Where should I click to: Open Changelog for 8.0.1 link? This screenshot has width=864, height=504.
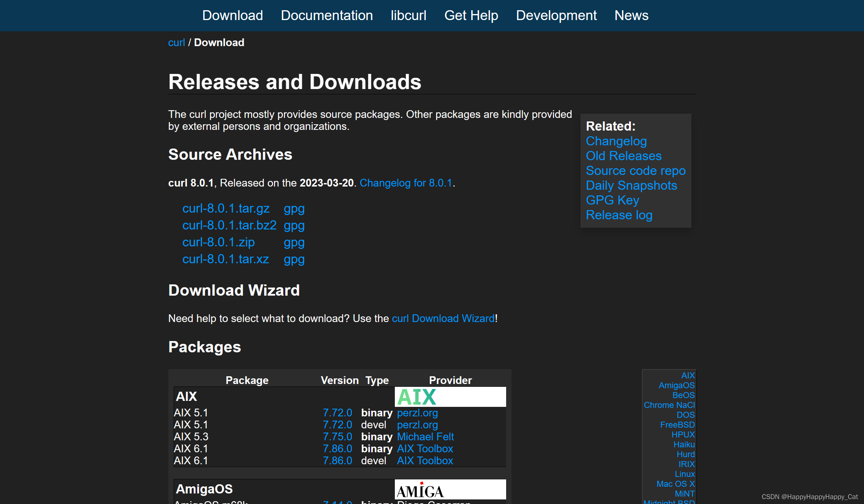pos(405,183)
